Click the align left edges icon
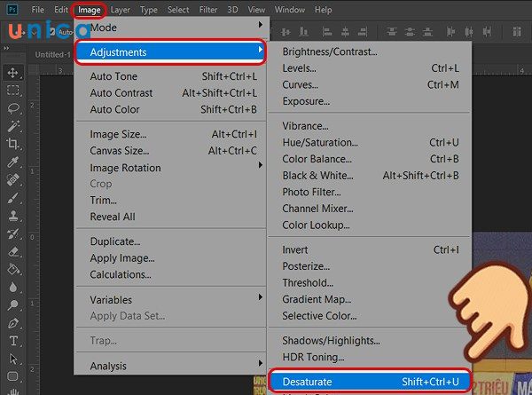 326,32
